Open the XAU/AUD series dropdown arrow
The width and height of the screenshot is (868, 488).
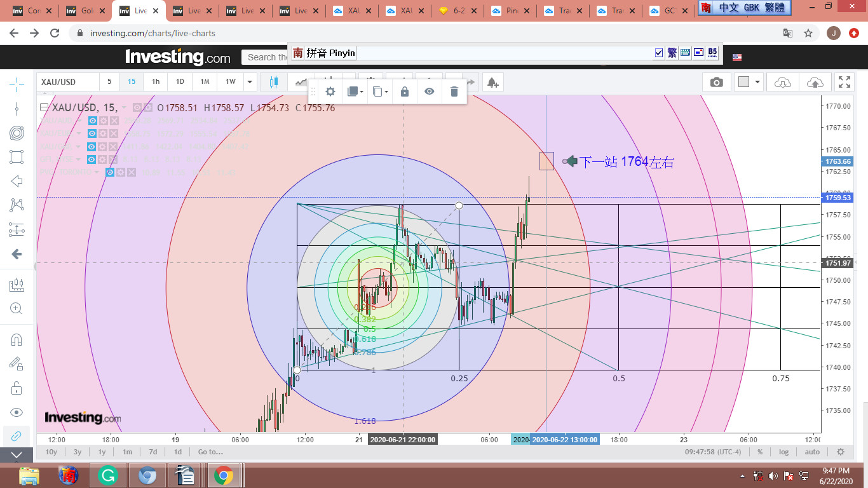click(x=79, y=121)
